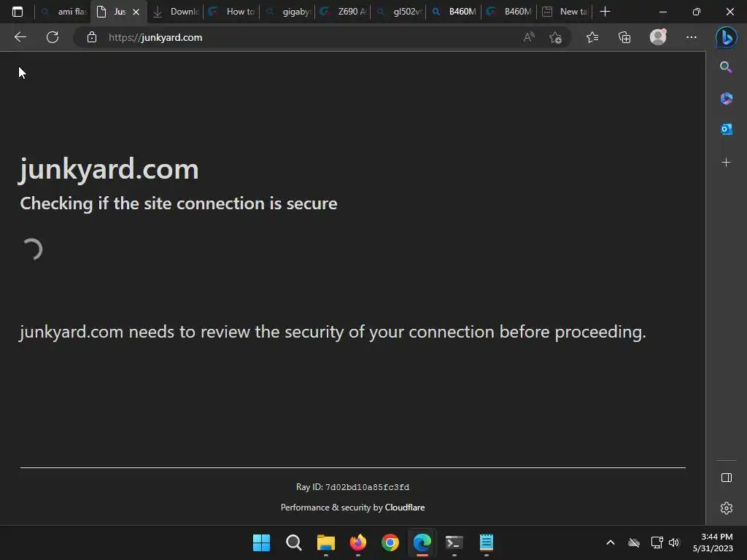Switch to the 'Z690 A' tab
The width and height of the screenshot is (747, 560).
pos(343,12)
